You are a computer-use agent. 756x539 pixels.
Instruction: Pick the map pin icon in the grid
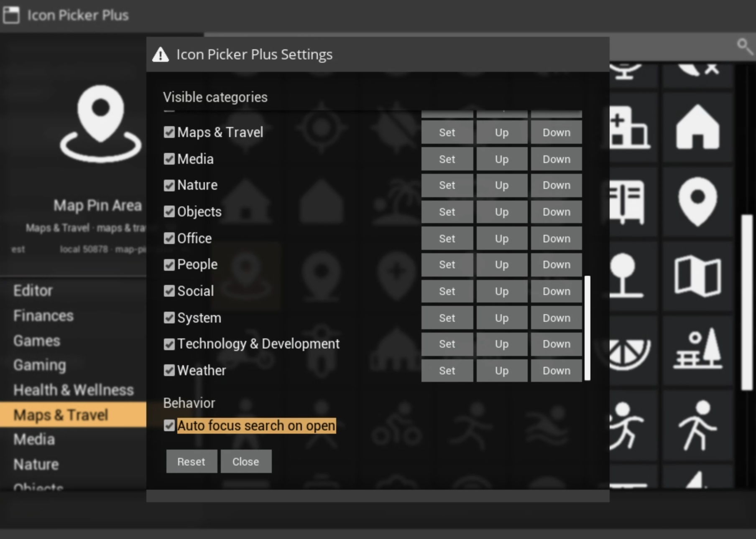tap(697, 201)
